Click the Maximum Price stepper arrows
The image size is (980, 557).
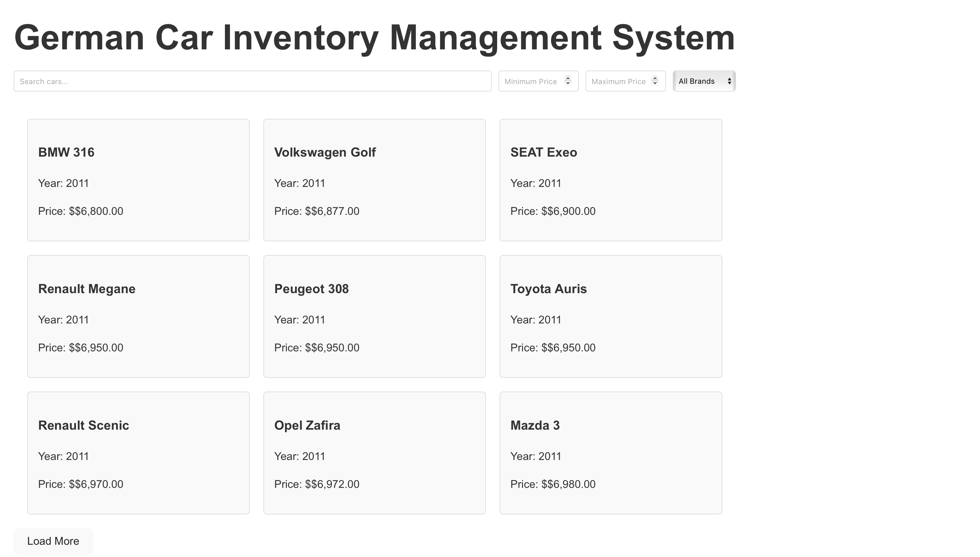(x=655, y=81)
